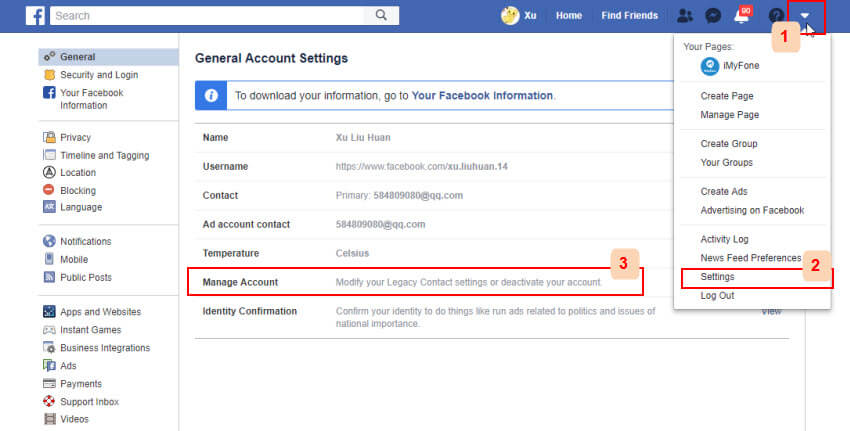This screenshot has height=431, width=850.
Task: Open General in the settings sidebar
Action: click(x=108, y=57)
